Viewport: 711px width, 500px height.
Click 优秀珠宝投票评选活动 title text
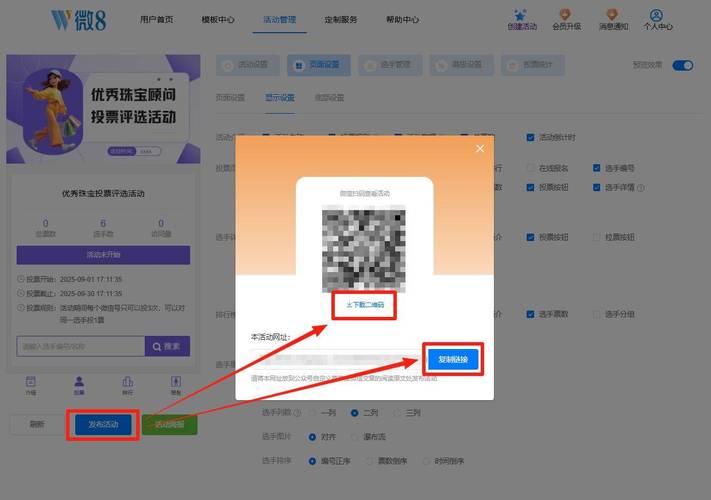(103, 194)
